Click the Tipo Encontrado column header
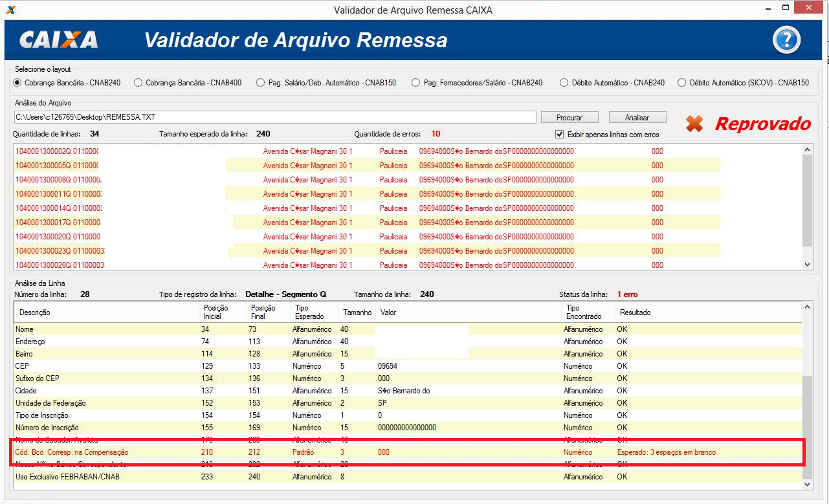Screen dimensions: 829x504 click(x=588, y=312)
